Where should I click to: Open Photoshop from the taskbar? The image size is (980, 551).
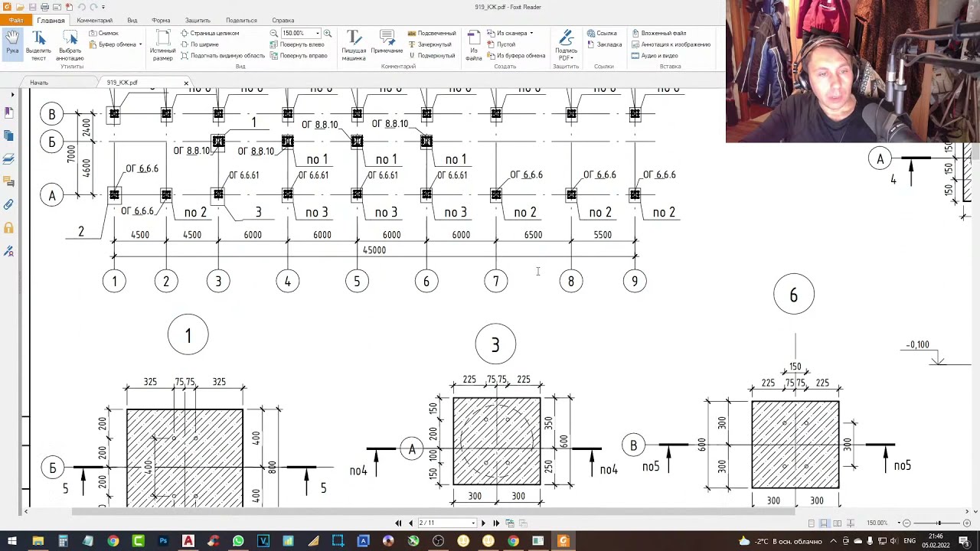(163, 542)
